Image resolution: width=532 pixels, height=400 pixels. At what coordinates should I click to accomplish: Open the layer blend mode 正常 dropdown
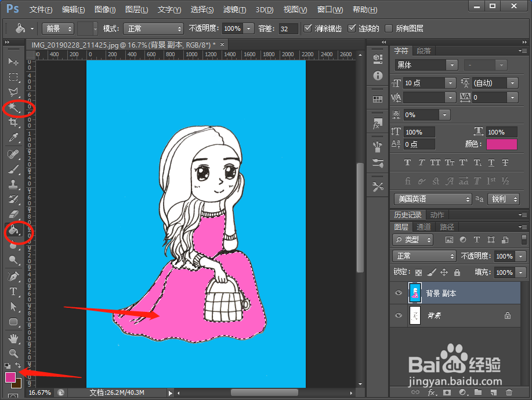424,256
